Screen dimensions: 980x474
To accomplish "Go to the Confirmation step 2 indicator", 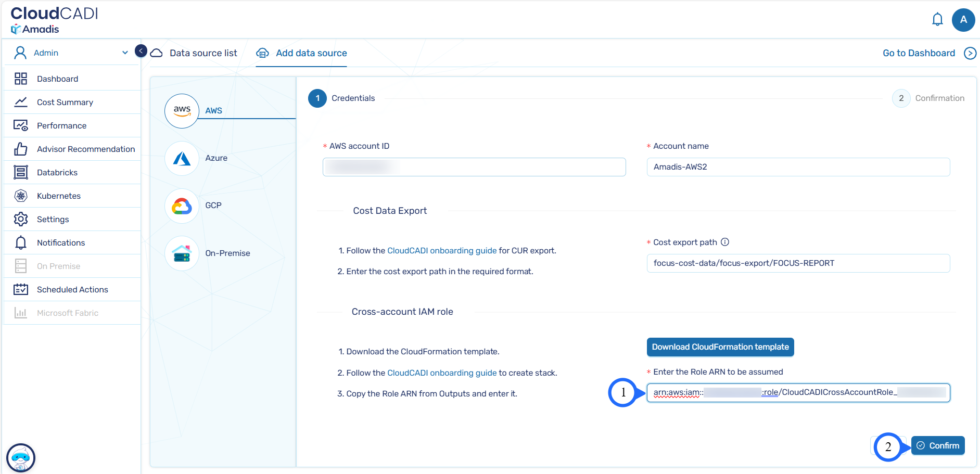I will 901,98.
